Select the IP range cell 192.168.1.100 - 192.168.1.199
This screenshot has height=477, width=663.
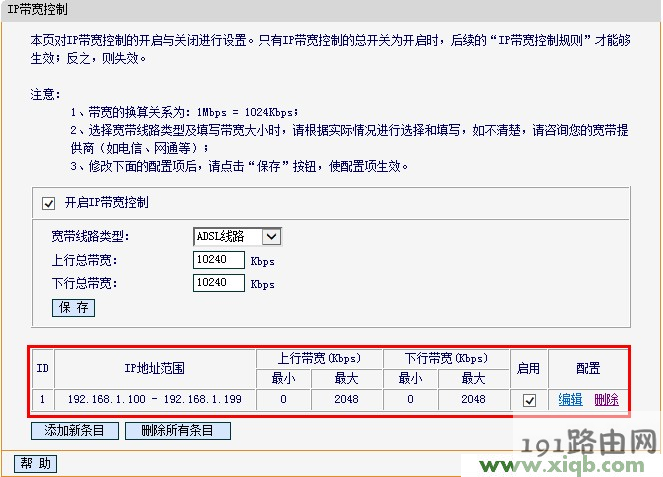[x=155, y=399]
